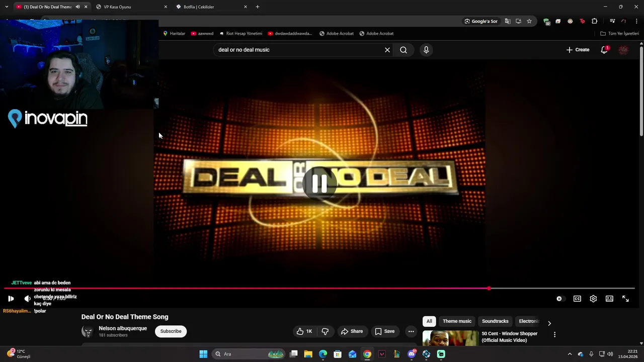This screenshot has height=362, width=644.
Task: Open more options for 50 Cent video
Action: click(x=554, y=334)
